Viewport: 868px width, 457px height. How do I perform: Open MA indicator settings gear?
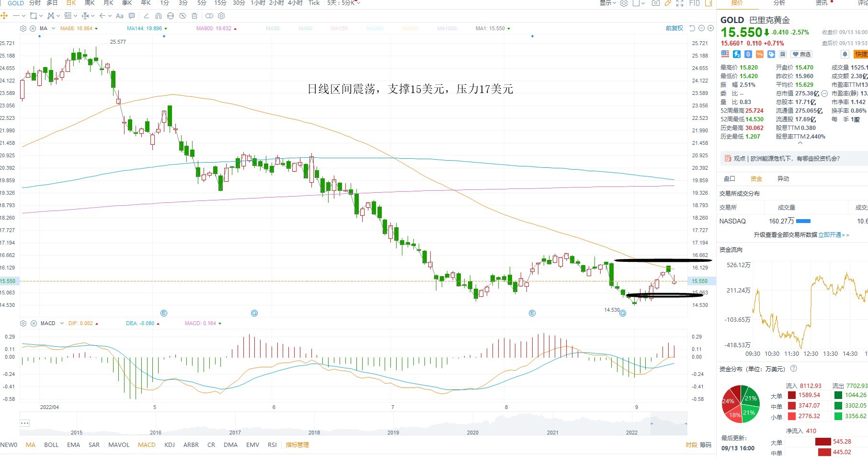23,28
